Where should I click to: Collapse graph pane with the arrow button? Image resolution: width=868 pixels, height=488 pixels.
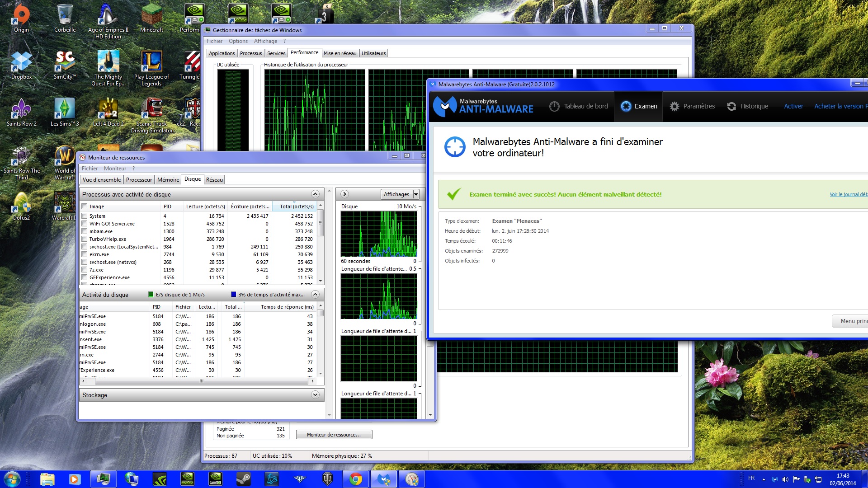click(x=344, y=194)
